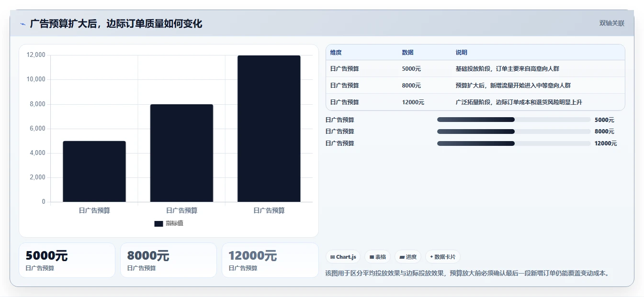Select the 数据卡片 chip
The image size is (644, 297).
coord(443,257)
